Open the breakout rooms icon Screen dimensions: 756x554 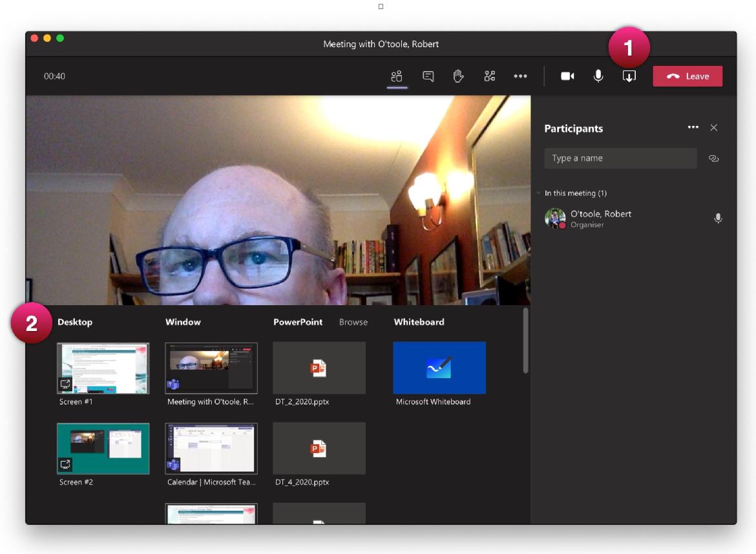point(488,76)
